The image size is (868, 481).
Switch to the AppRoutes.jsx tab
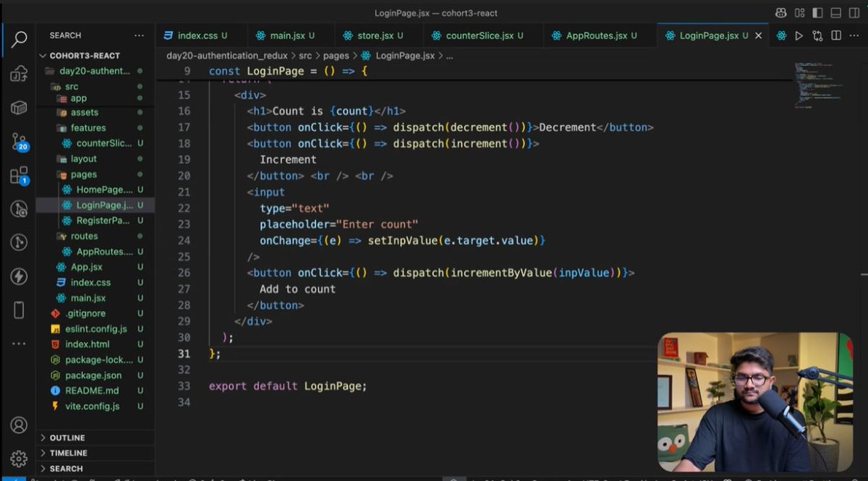601,35
